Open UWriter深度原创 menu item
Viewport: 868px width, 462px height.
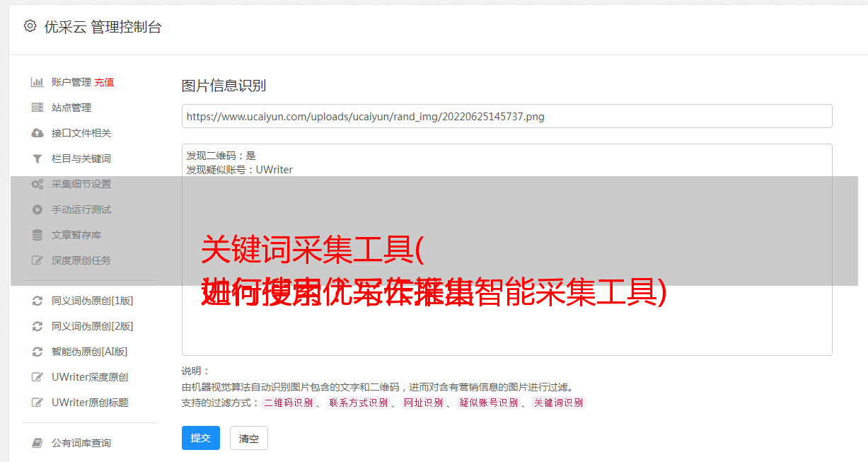click(x=90, y=377)
